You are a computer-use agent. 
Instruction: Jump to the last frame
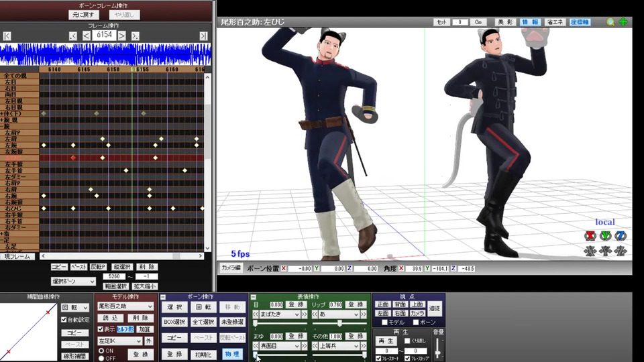[203, 36]
